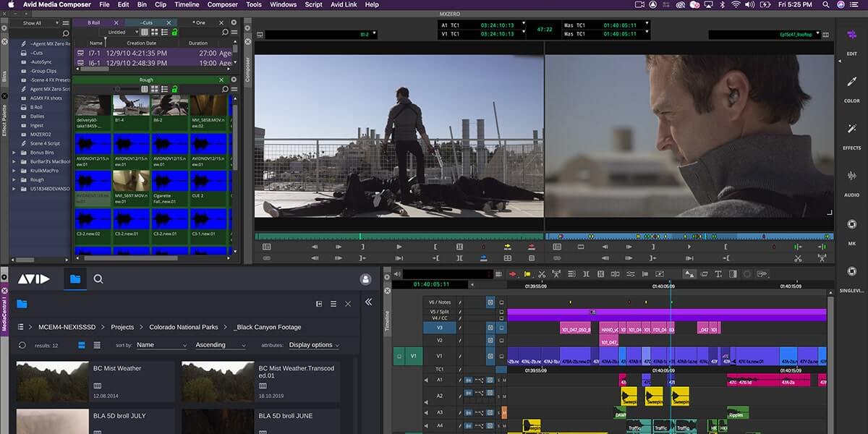
Task: Open the Untitled bin view dropdown
Action: point(121,33)
